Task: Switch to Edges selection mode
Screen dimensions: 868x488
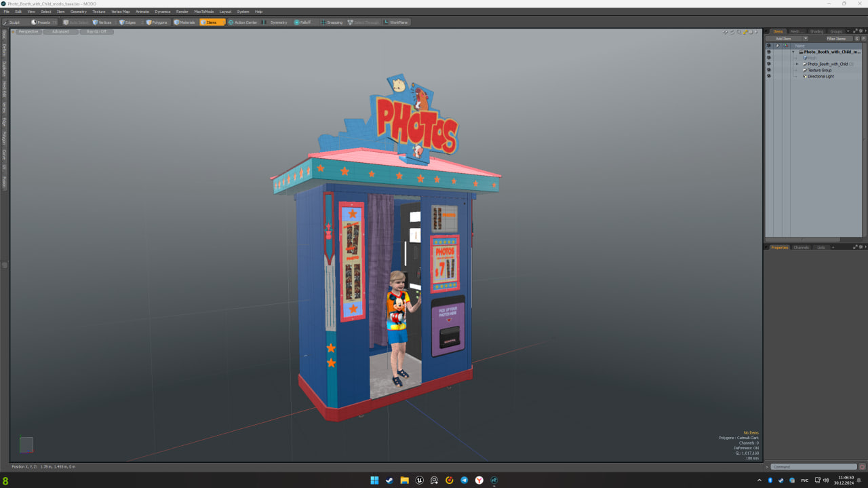Action: pyautogui.click(x=127, y=22)
